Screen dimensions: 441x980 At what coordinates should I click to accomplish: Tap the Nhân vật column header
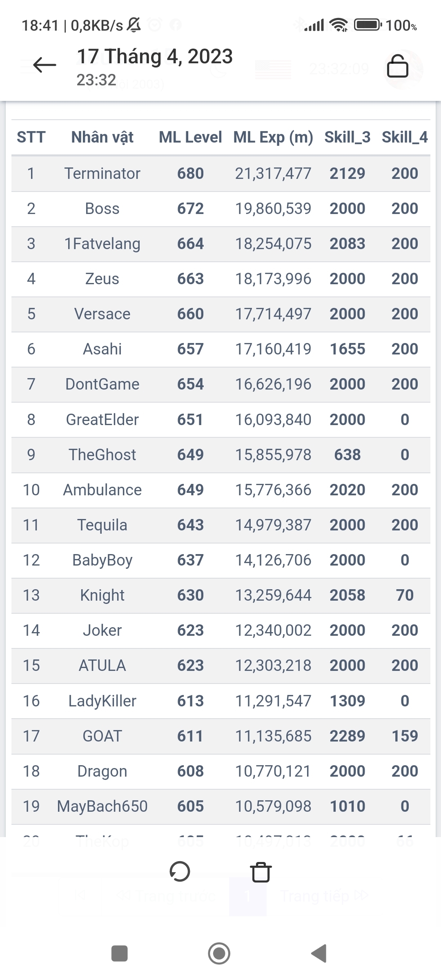pos(102,137)
